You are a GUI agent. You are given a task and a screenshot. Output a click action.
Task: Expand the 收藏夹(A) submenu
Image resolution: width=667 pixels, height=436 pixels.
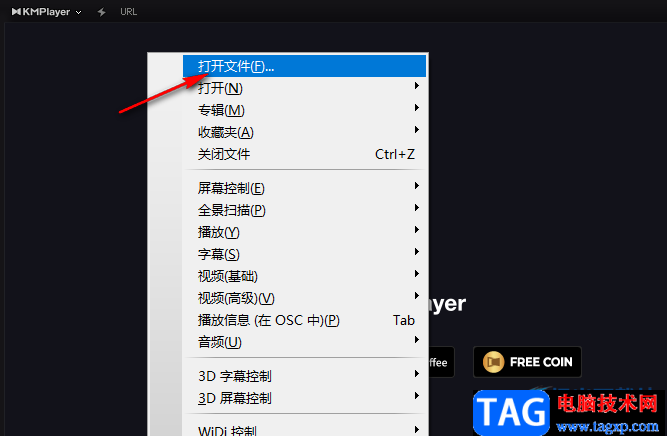pos(305,132)
